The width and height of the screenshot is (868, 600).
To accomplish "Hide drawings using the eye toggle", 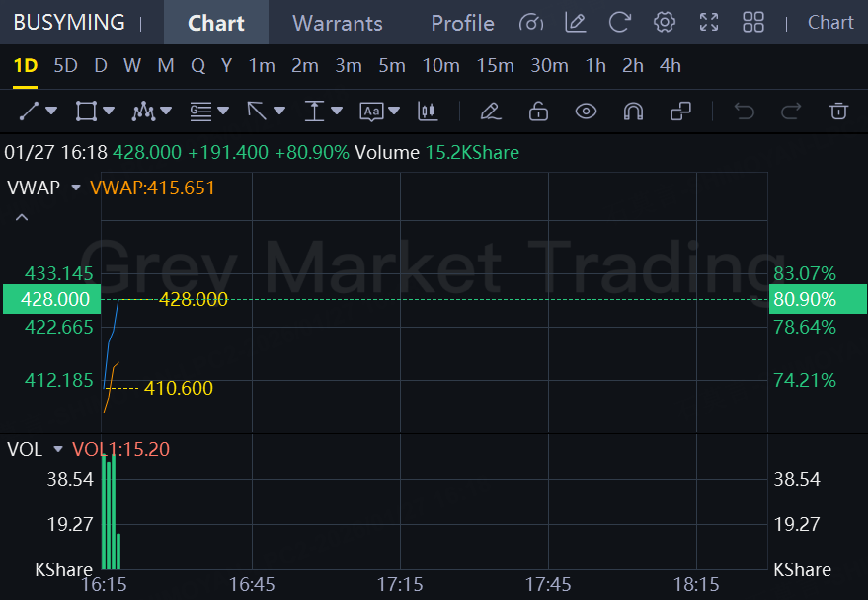I will point(586,111).
